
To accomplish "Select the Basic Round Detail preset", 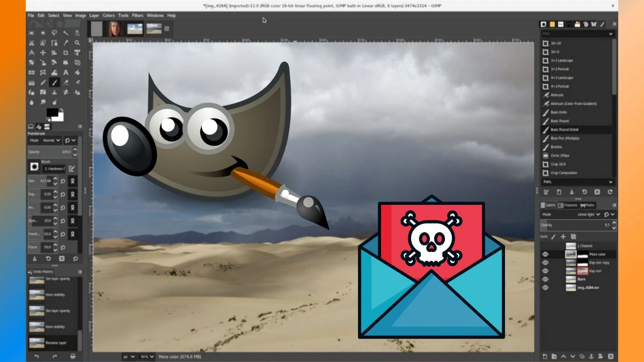I will (564, 130).
